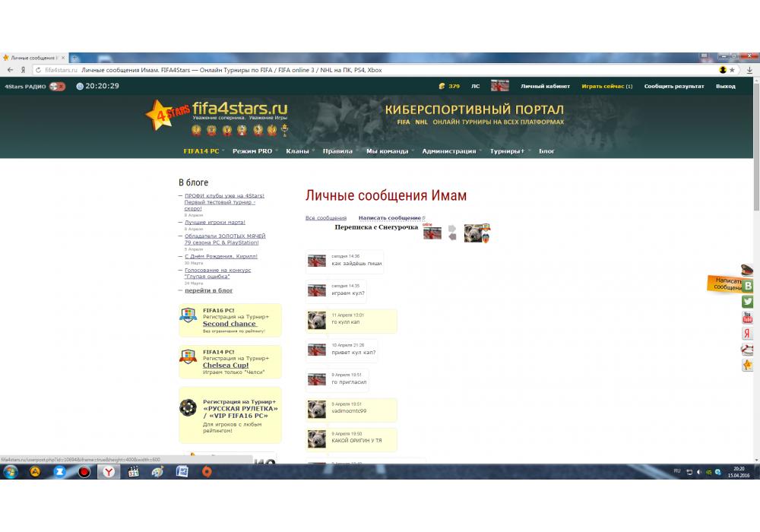Open the Имам avatar in correspondence header

coord(432,233)
